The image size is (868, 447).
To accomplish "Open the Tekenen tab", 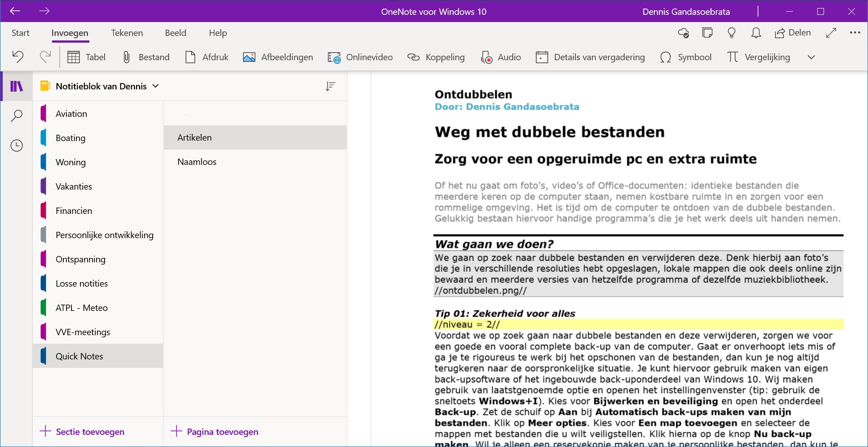I will point(127,33).
